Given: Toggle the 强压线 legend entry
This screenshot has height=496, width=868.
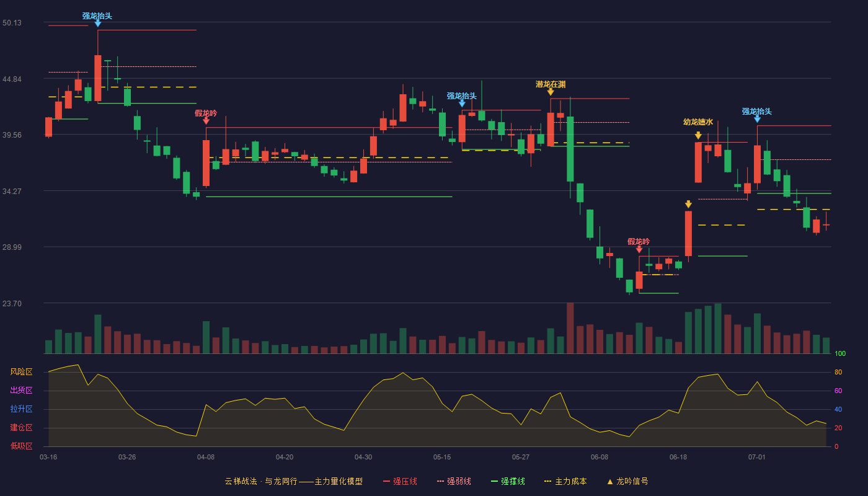Looking at the screenshot, I should click(x=400, y=481).
